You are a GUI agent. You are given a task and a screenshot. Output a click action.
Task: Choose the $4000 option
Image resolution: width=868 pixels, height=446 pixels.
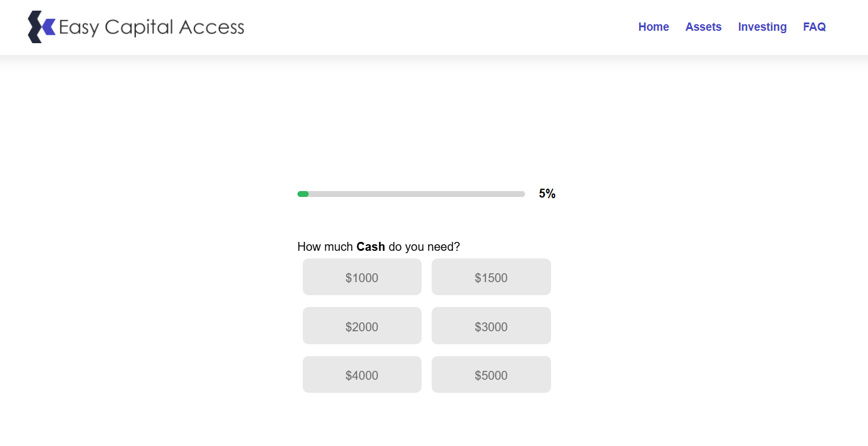362,375
